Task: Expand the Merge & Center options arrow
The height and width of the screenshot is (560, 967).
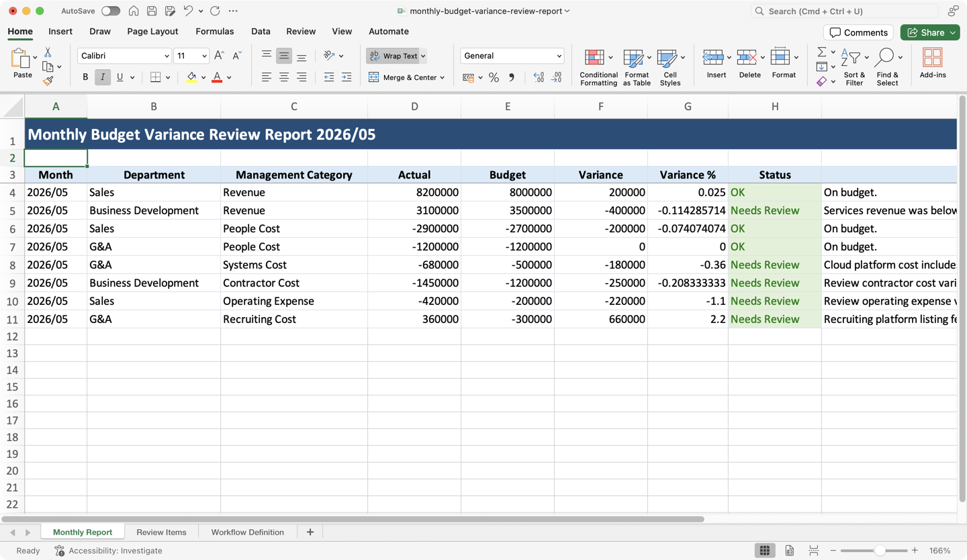Action: (443, 78)
